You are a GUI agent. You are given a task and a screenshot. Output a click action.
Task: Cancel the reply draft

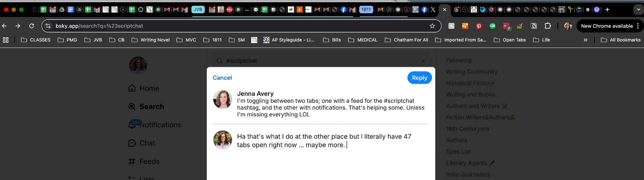(x=222, y=78)
